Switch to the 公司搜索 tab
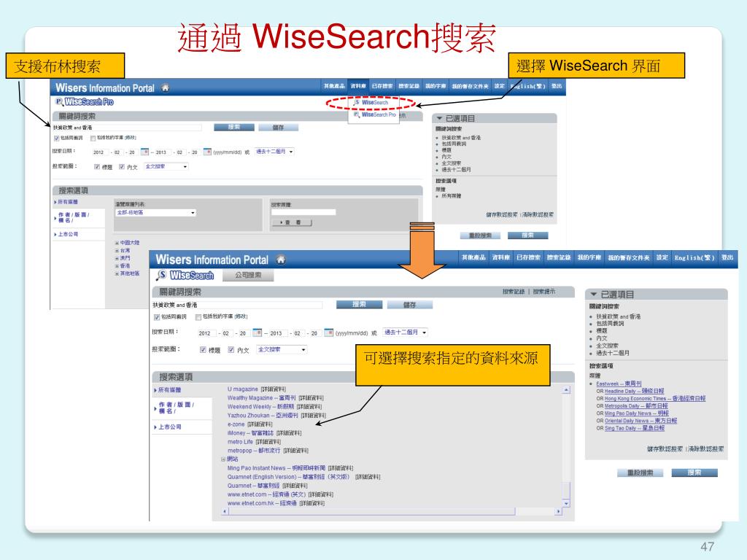 point(248,275)
